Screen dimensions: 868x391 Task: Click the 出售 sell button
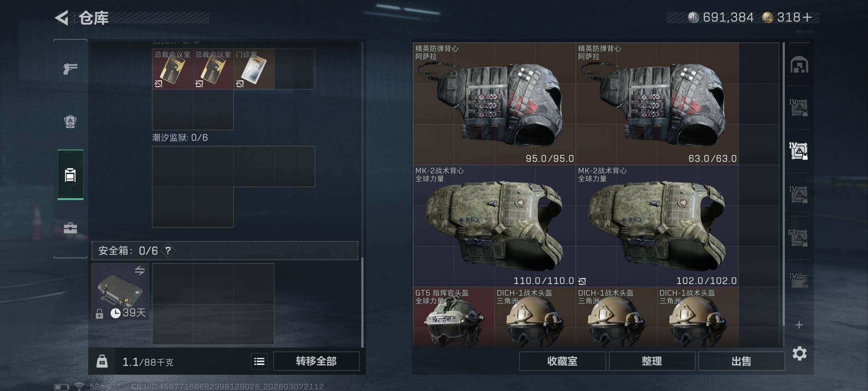point(741,361)
